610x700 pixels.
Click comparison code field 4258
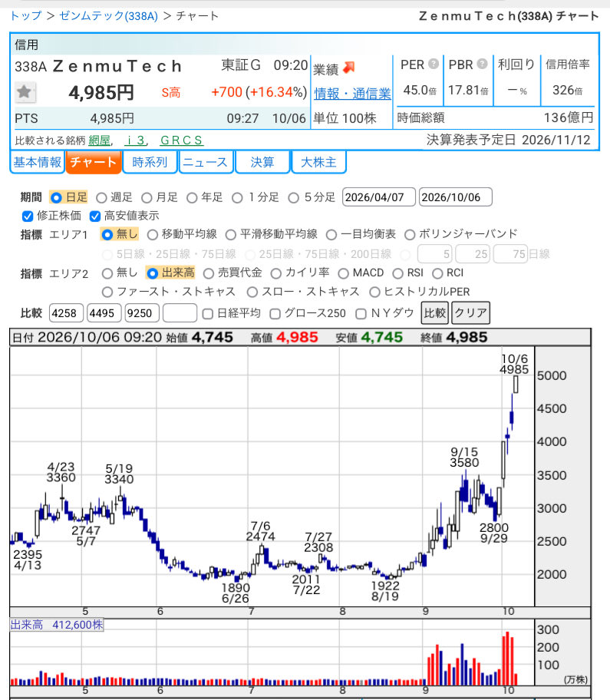[66, 313]
